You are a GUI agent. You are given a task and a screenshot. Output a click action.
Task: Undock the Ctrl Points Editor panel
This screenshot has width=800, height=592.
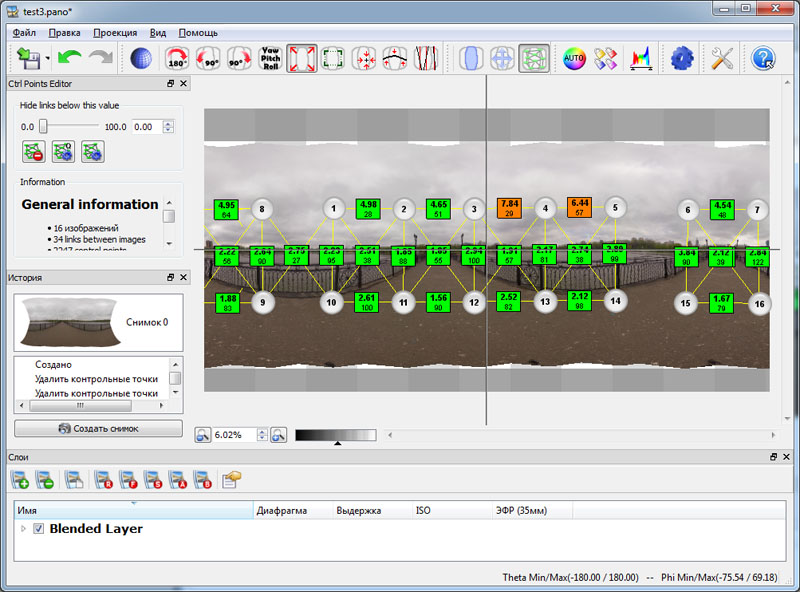click(x=170, y=83)
